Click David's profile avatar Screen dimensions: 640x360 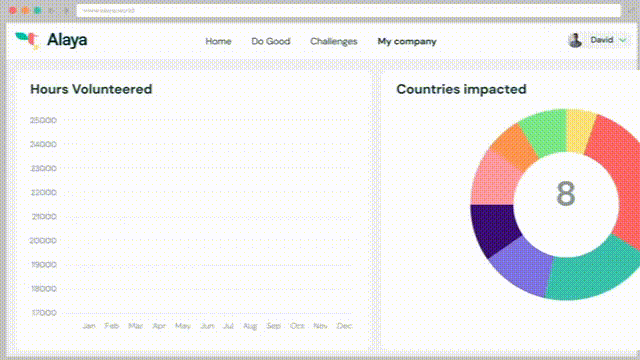(x=575, y=40)
